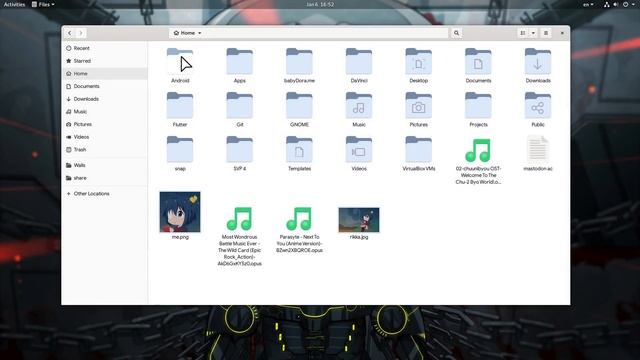Select the Most Wondrous Battle Music opus file
The height and width of the screenshot is (360, 640).
coord(240,219)
